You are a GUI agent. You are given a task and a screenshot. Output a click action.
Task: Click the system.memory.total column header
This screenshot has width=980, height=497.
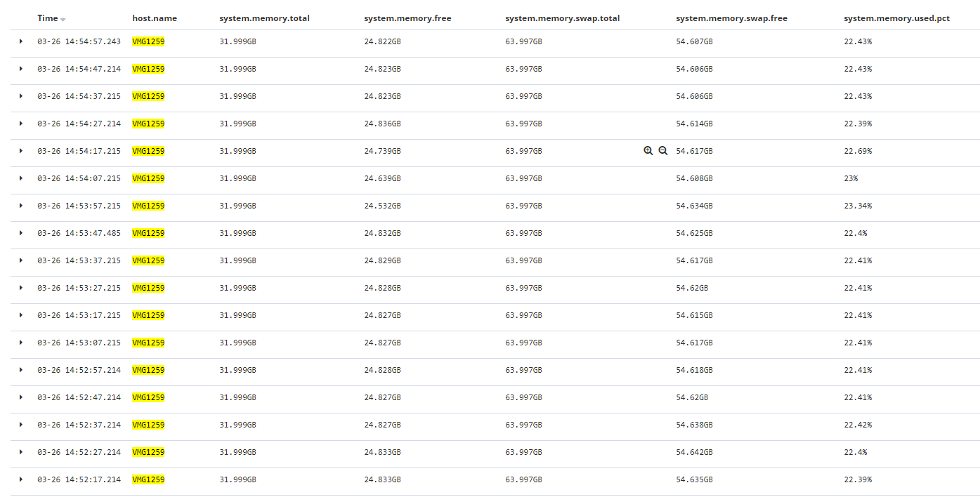264,18
